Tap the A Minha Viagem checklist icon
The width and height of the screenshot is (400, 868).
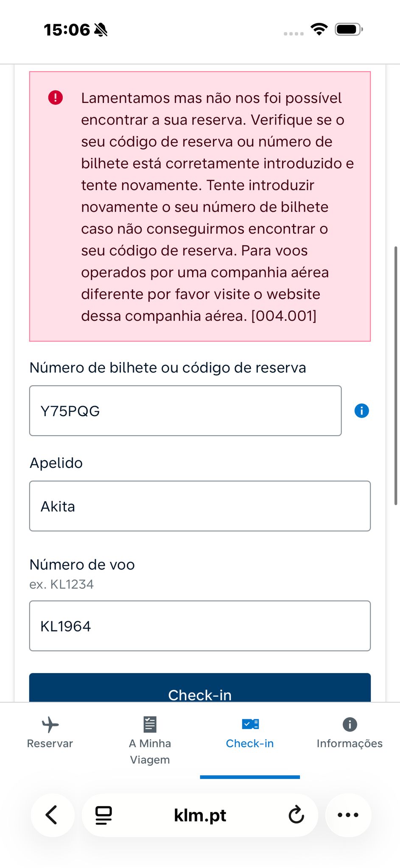pyautogui.click(x=150, y=724)
